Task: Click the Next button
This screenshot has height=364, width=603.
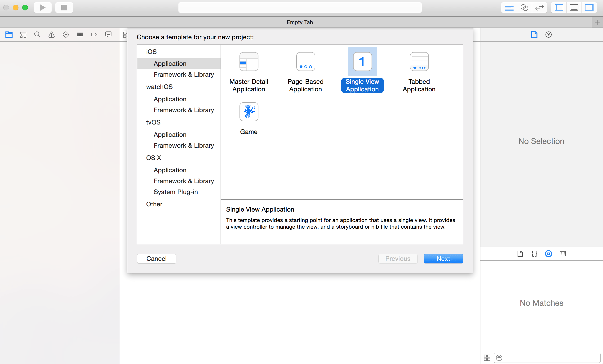Action: [x=443, y=259]
